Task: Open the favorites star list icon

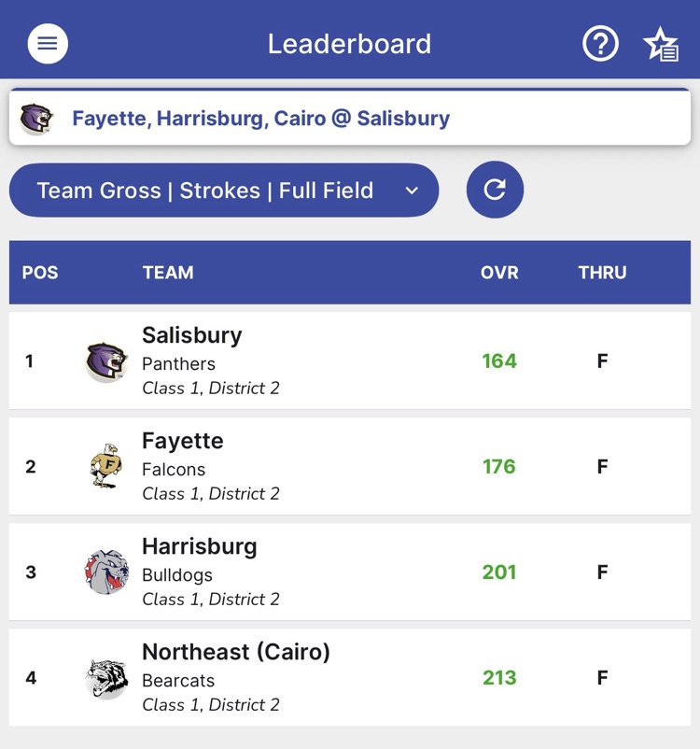Action: click(661, 44)
